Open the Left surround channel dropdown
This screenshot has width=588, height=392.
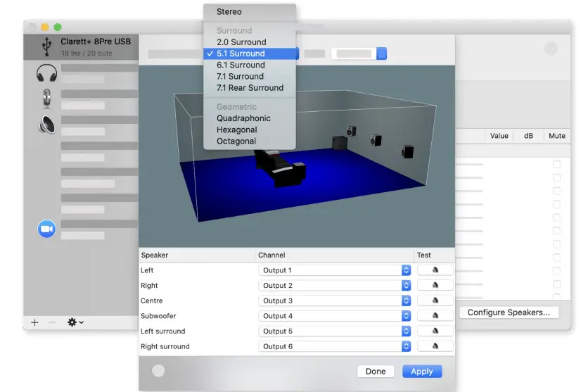335,331
